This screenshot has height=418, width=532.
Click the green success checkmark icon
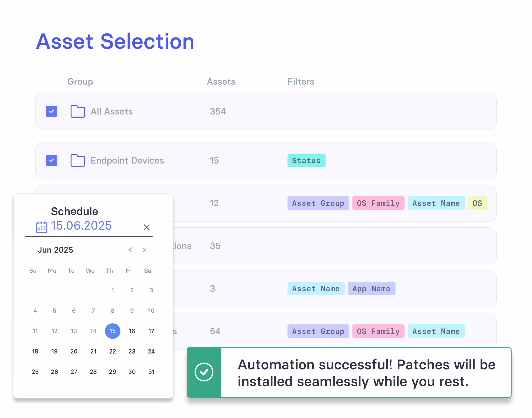204,372
